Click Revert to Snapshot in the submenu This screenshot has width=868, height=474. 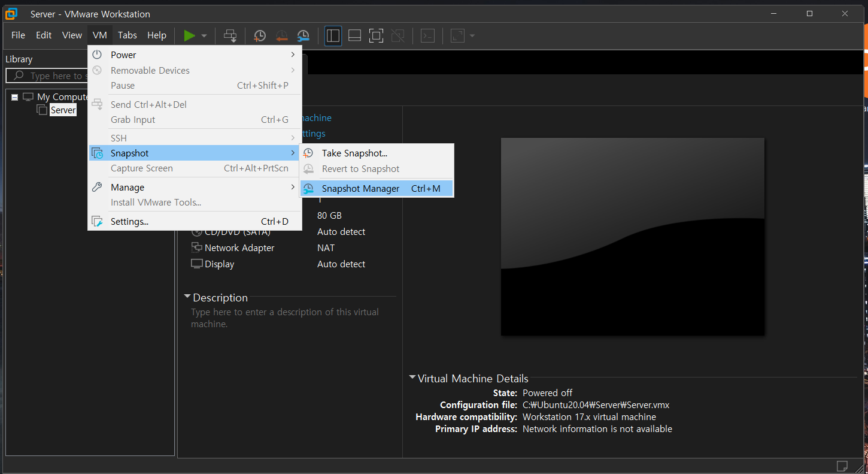377,169
